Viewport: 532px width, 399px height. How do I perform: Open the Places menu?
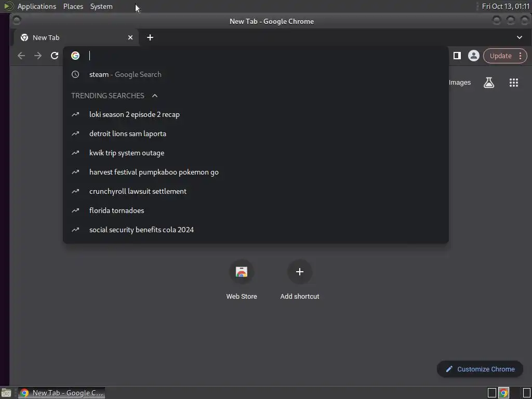tap(73, 6)
